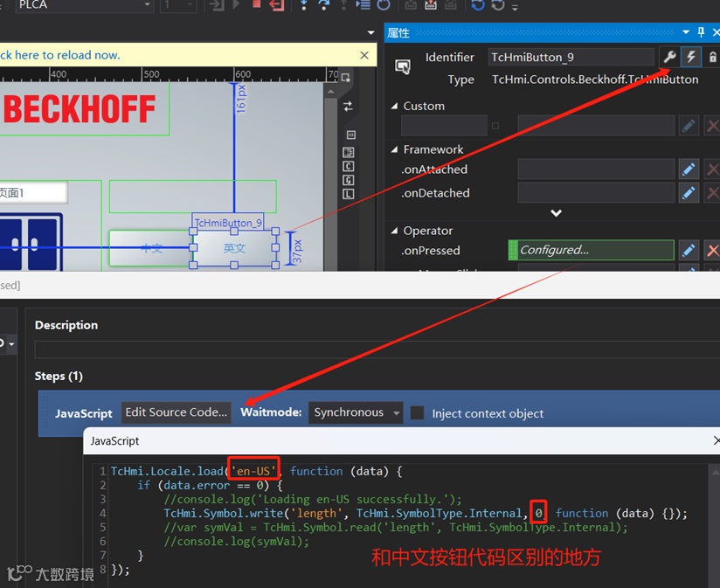Click the step-into arrow icon in toolbar
The image size is (720, 588).
pyautogui.click(x=303, y=4)
